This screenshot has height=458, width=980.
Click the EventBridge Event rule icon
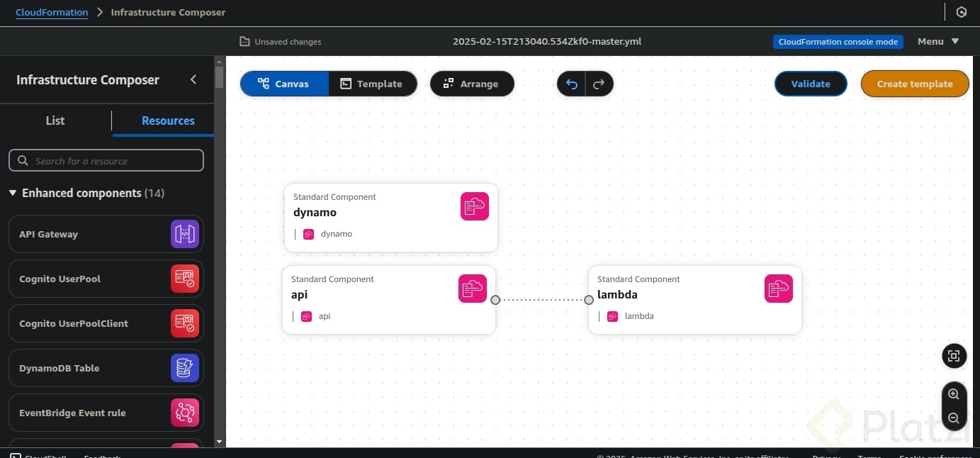point(185,413)
